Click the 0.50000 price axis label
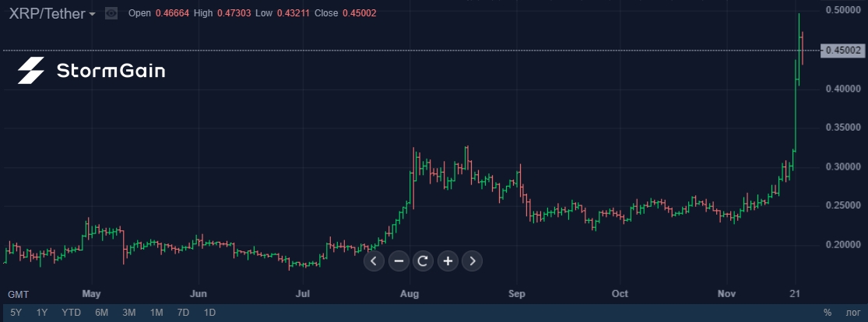This screenshot has height=322, width=868. coord(843,10)
